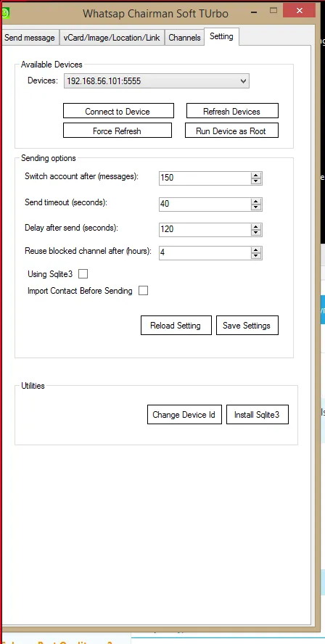Viewport: 325px width, 644px height.
Task: Switch to the Channels tab
Action: click(x=184, y=38)
